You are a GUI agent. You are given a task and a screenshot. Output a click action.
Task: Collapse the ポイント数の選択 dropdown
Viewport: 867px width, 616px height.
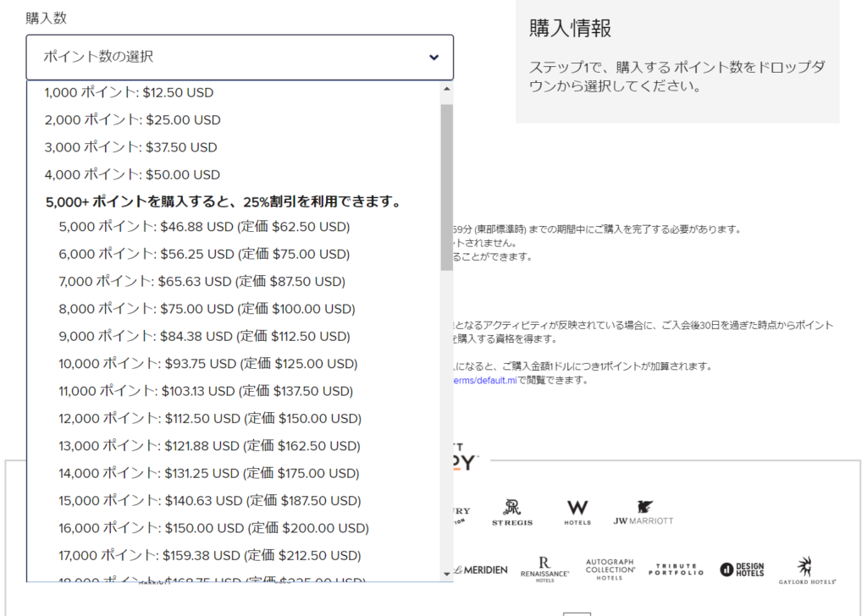coord(240,58)
